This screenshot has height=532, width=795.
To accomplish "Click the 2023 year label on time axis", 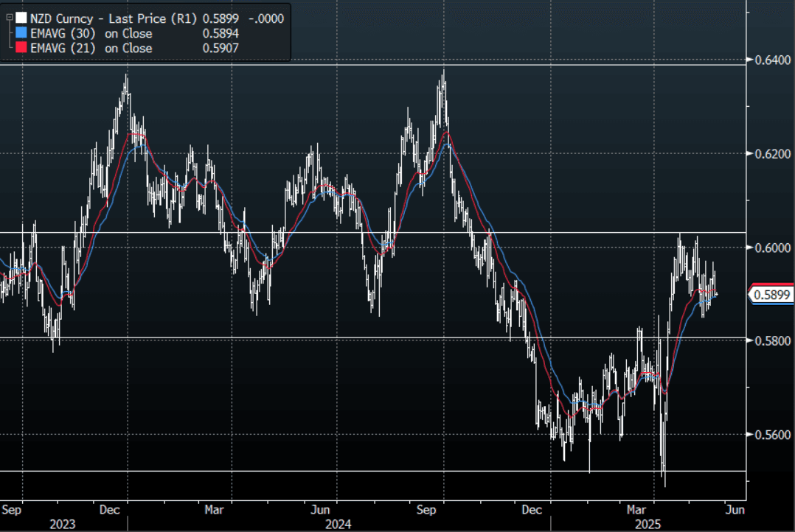I will pyautogui.click(x=63, y=525).
